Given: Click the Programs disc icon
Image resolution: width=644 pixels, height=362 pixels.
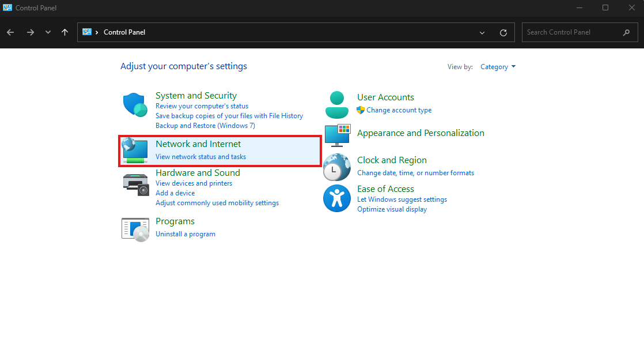Looking at the screenshot, I should (135, 229).
